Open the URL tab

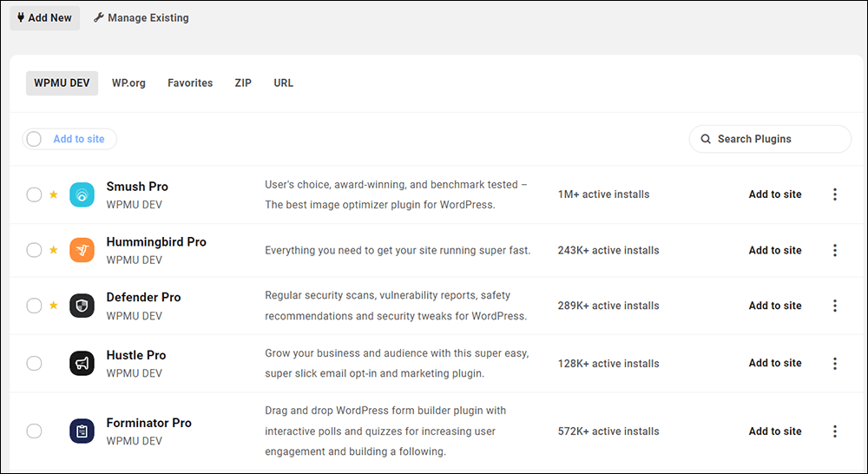pos(284,83)
